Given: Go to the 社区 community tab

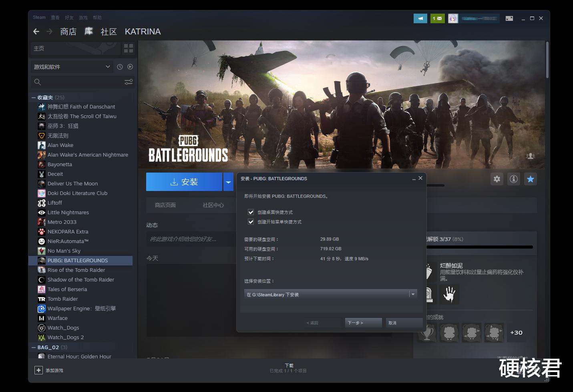Looking at the screenshot, I should click(x=109, y=32).
